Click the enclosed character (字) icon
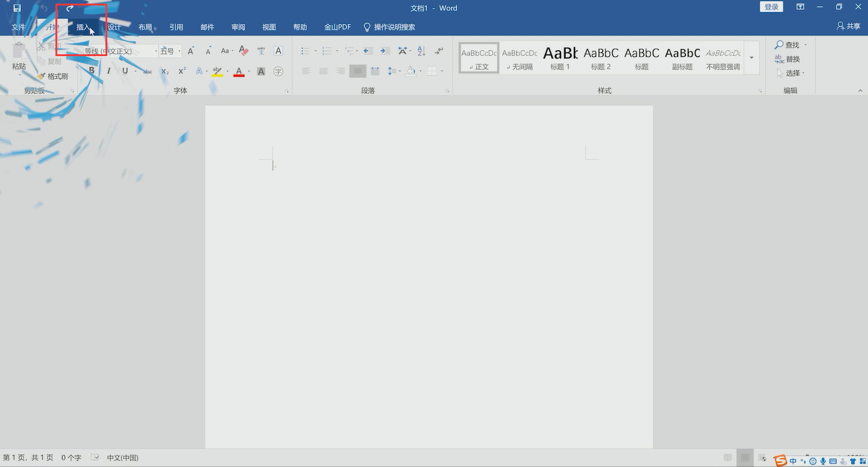Viewport: 868px width, 467px height. pyautogui.click(x=278, y=71)
